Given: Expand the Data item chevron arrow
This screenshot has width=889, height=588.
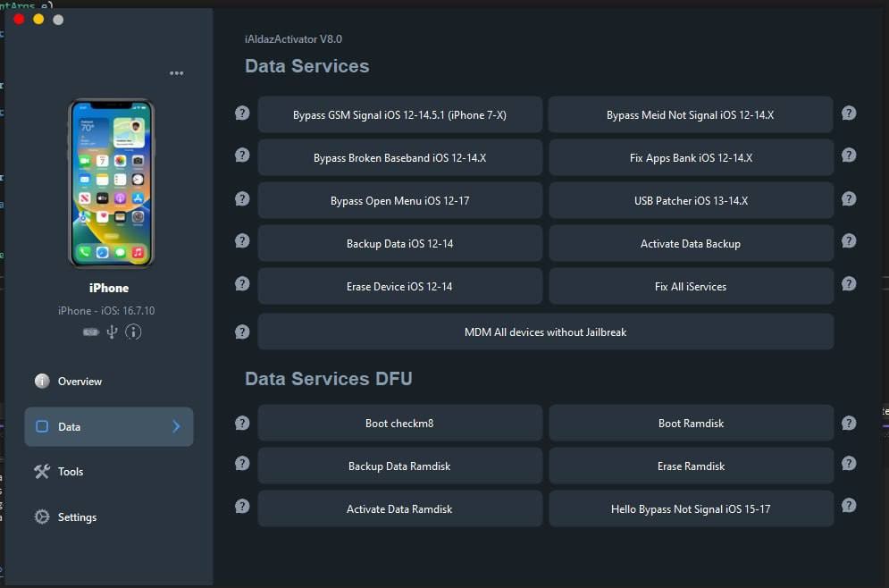Looking at the screenshot, I should point(176,426).
